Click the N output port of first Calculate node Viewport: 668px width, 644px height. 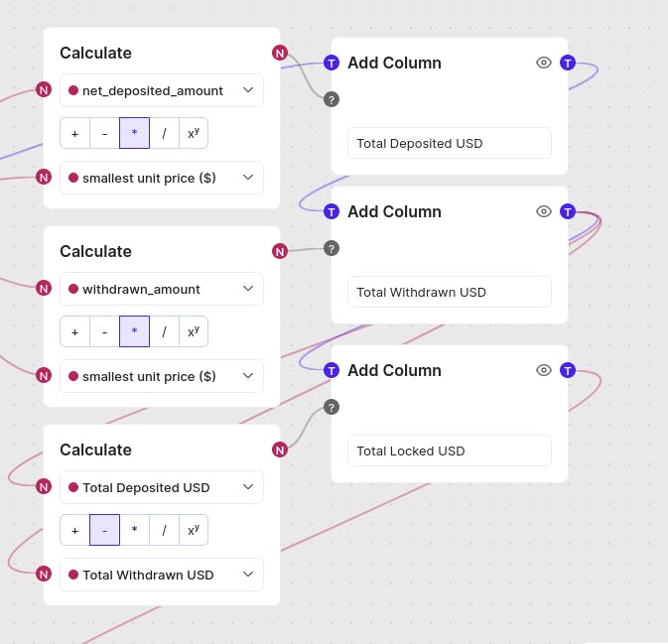pyautogui.click(x=280, y=53)
